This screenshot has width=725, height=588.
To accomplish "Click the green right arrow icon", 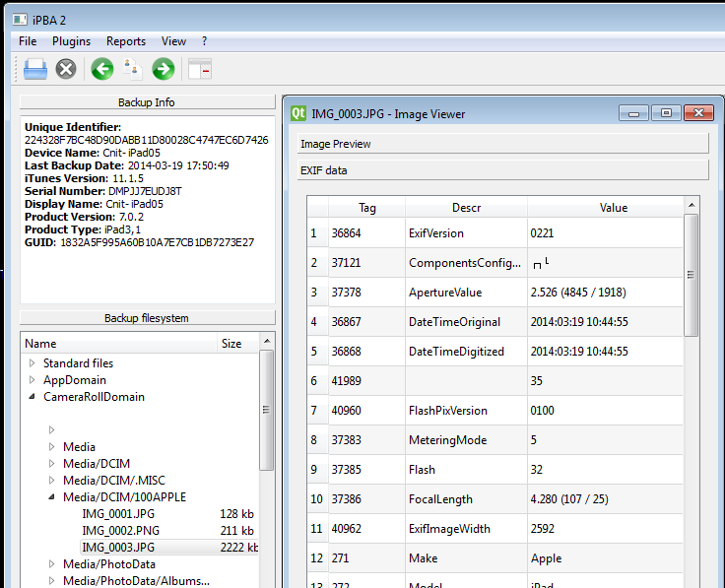I will pos(164,69).
